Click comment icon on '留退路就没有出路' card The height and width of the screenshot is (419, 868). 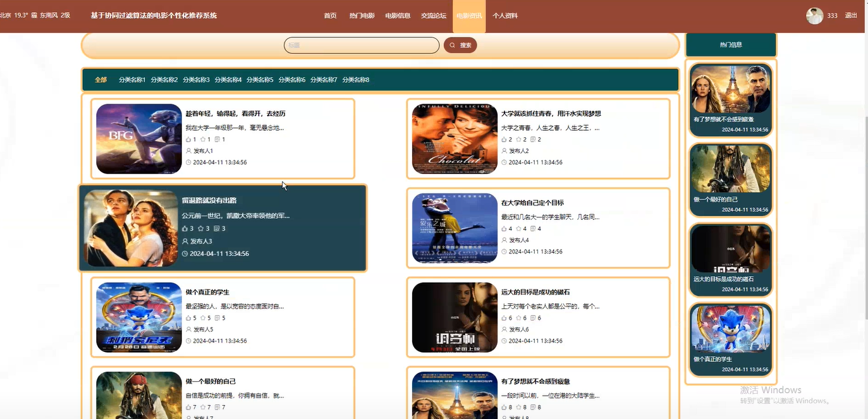pyautogui.click(x=217, y=229)
